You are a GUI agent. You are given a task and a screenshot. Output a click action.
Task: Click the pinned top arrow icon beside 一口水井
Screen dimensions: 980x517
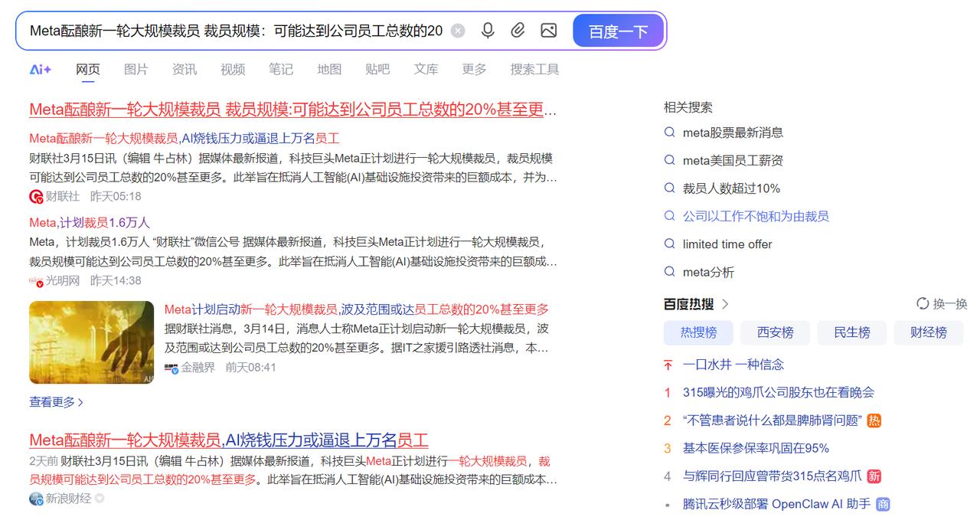668,365
